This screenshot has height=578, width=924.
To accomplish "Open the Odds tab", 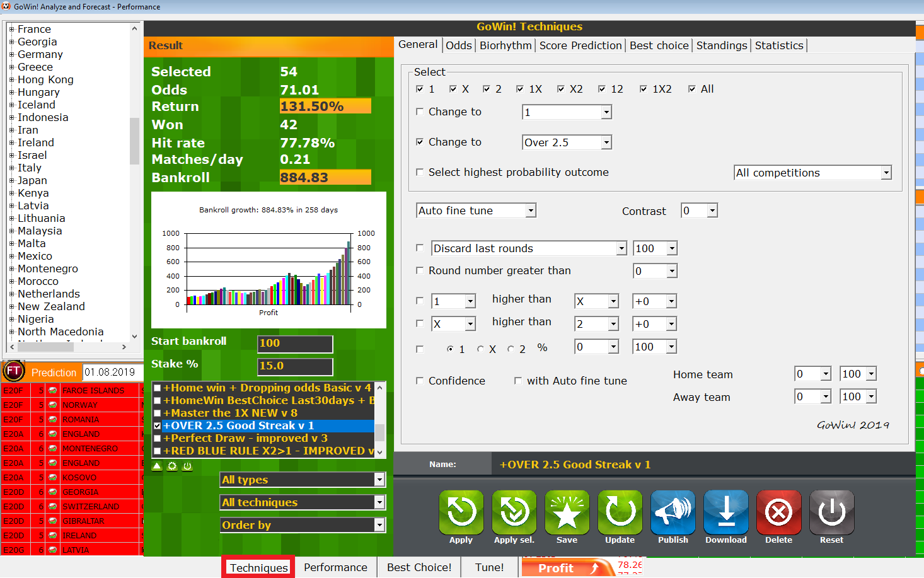I will click(459, 45).
